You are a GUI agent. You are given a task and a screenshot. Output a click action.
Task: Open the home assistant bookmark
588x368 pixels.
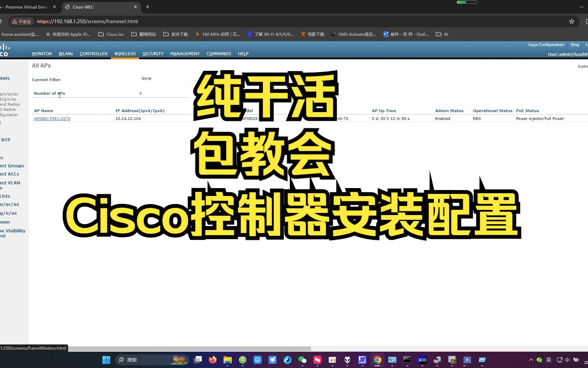[20, 34]
